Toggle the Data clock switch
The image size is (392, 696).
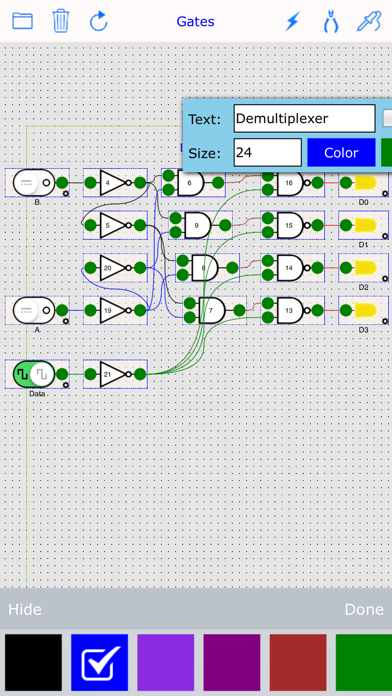click(x=34, y=374)
